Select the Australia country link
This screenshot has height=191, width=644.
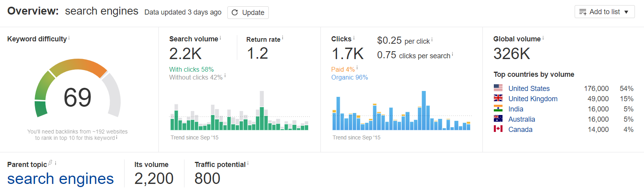tap(522, 119)
